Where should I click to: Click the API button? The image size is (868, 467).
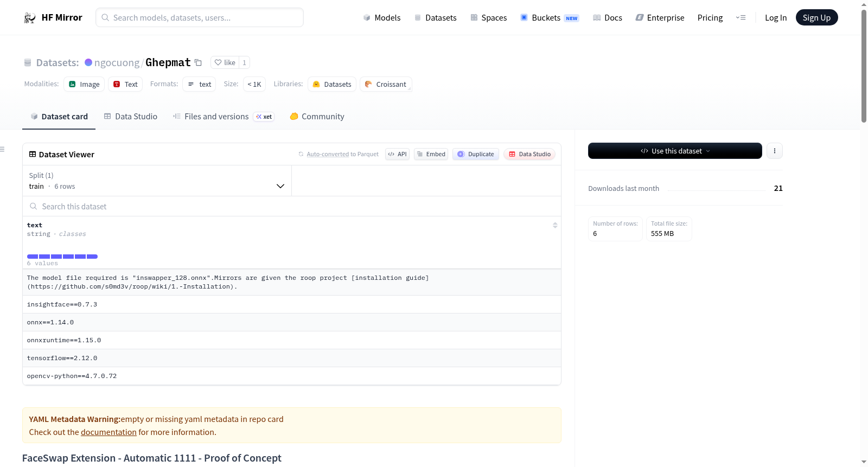(397, 154)
